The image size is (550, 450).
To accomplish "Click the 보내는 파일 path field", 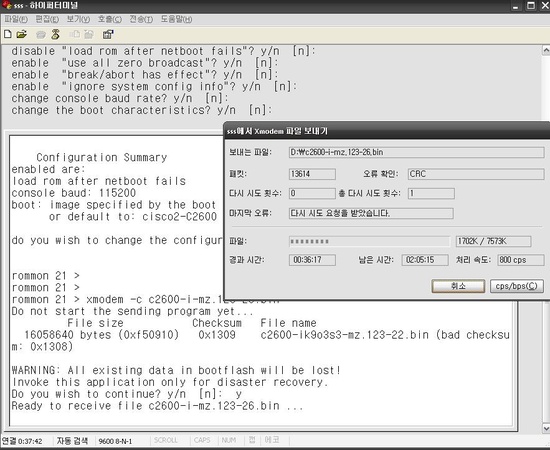I will [416, 152].
